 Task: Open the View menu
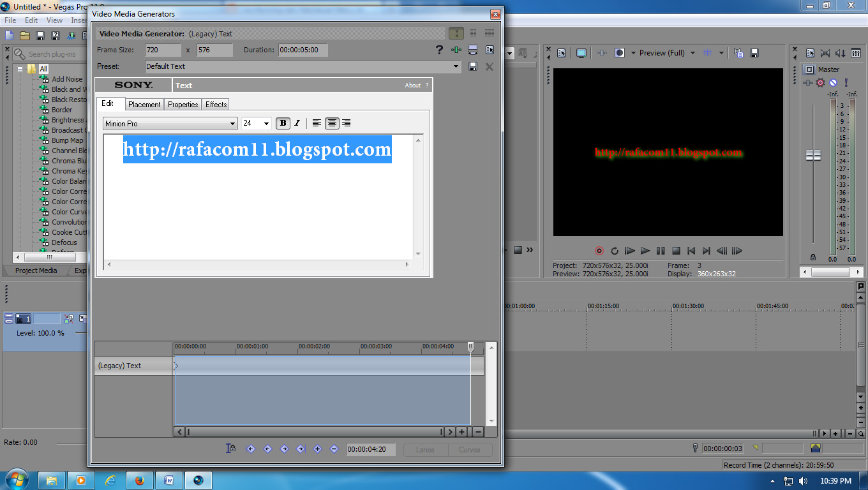(54, 20)
